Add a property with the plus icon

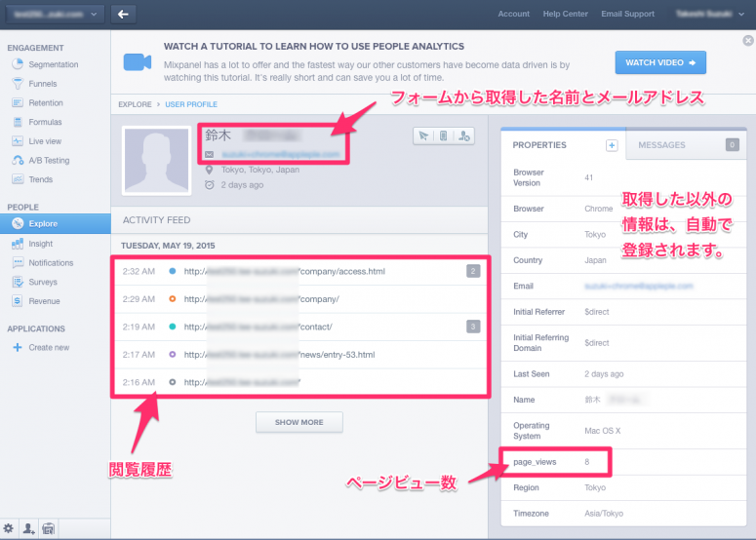612,145
